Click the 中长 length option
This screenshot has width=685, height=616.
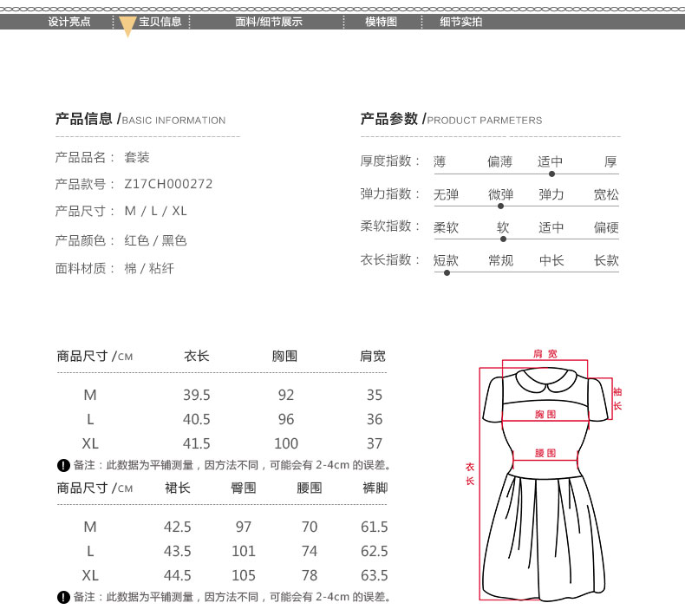(x=551, y=260)
